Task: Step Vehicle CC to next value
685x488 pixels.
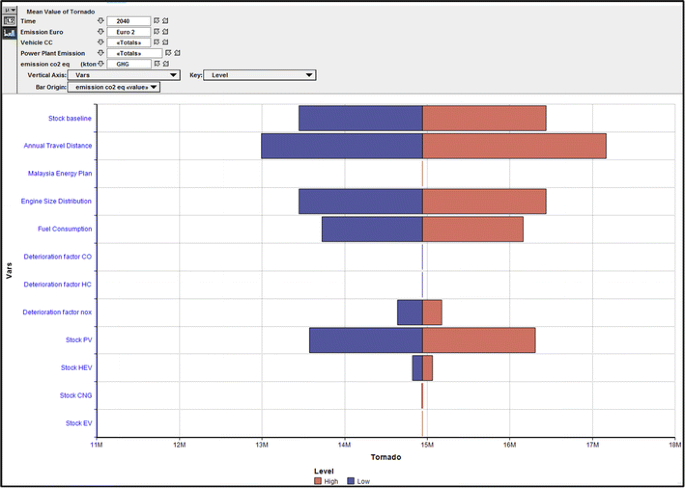Action: click(x=165, y=42)
